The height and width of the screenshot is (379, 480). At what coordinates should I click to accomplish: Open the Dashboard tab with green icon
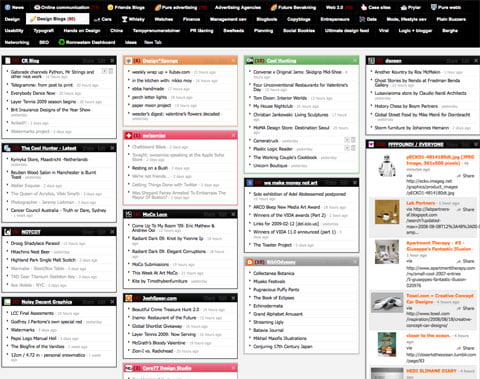[x=87, y=42]
